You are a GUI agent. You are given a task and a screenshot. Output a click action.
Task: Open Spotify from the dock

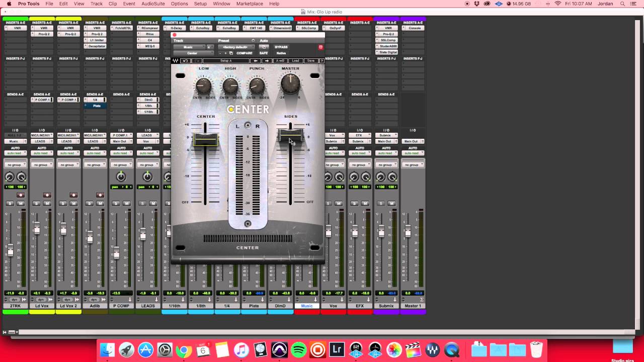pos(299,349)
